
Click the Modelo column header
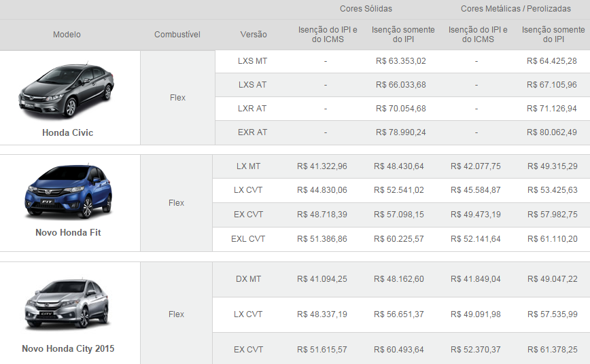pos(67,35)
